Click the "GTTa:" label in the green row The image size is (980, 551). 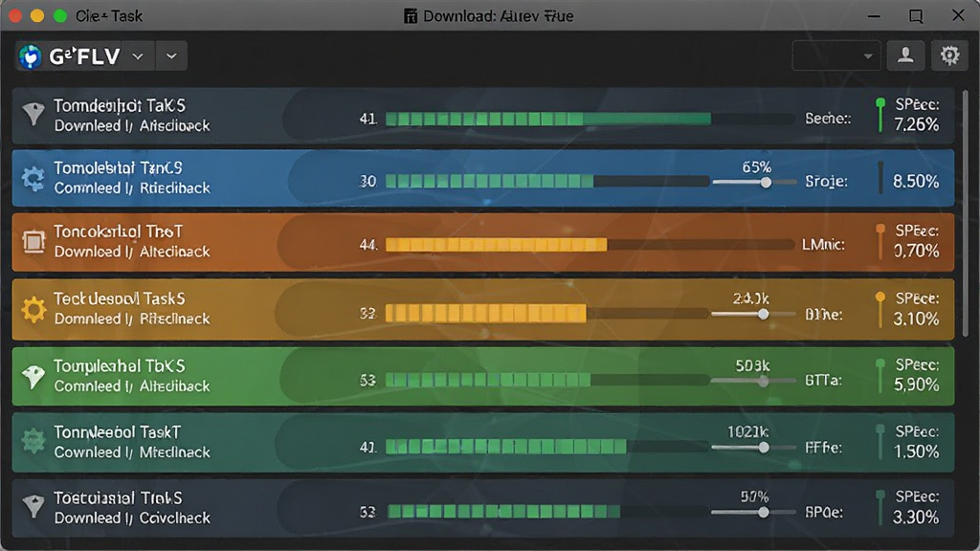pyautogui.click(x=823, y=380)
